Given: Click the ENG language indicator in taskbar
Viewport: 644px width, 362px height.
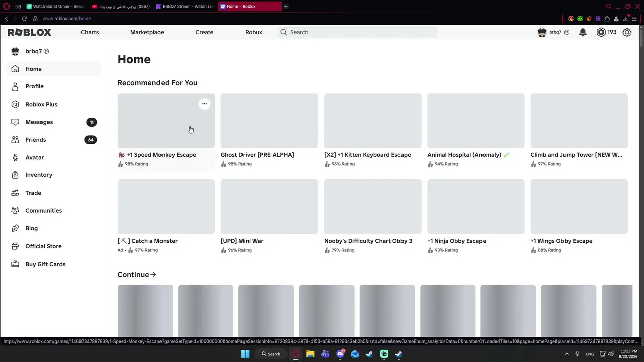Looking at the screenshot, I should (590, 354).
